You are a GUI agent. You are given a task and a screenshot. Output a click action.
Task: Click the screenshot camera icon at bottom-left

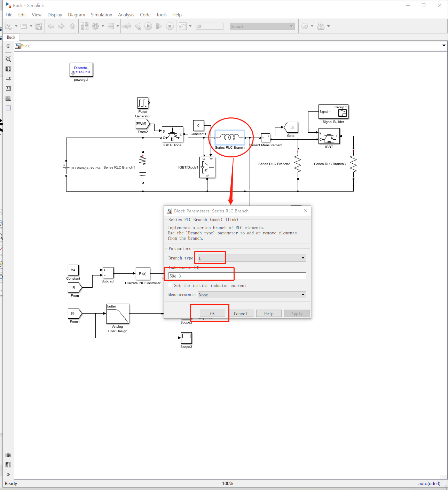(x=8, y=455)
